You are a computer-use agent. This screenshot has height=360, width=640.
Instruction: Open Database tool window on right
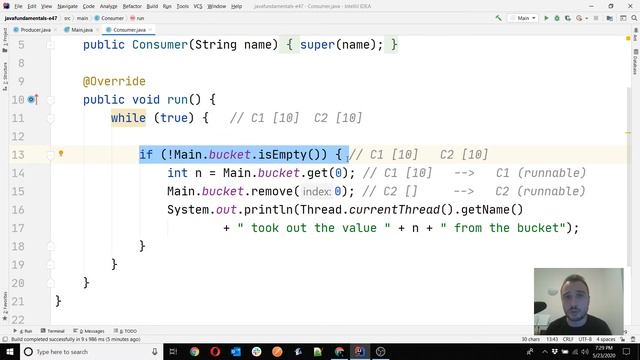(x=636, y=62)
